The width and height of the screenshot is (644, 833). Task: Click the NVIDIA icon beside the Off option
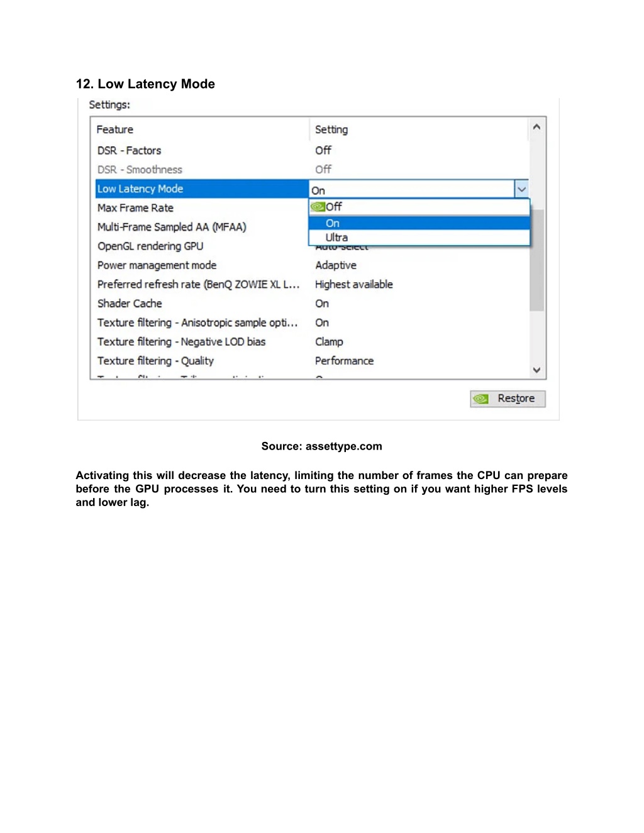pyautogui.click(x=318, y=207)
